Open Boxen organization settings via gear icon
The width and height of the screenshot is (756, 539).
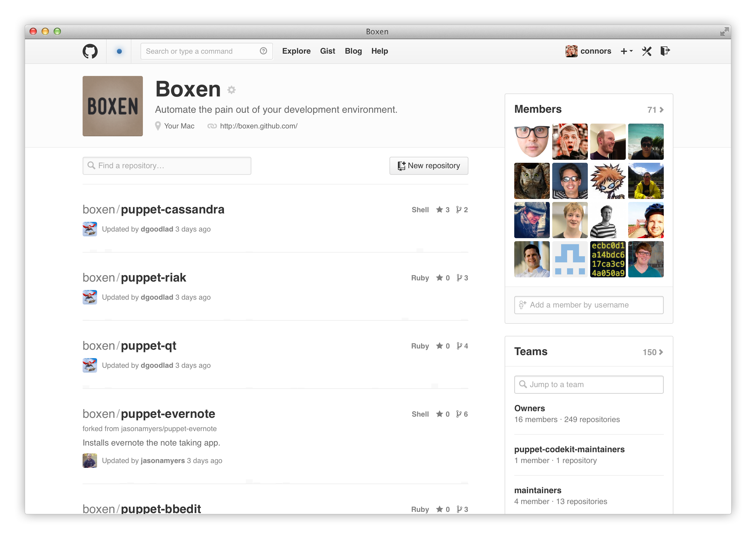pos(231,90)
